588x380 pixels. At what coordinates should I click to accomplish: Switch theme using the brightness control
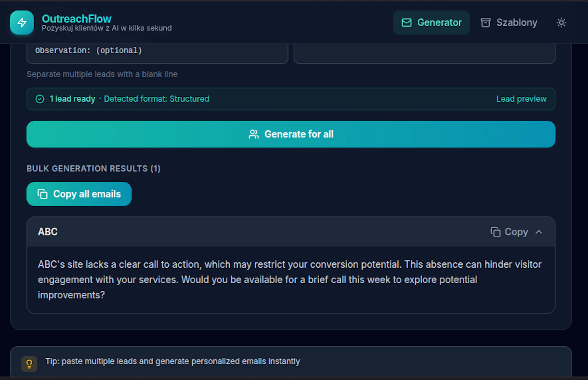[561, 22]
